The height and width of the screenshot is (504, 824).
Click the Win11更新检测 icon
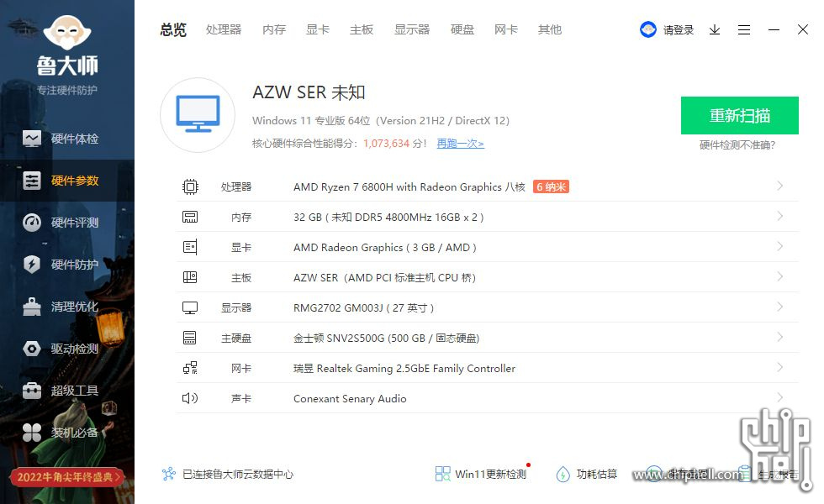442,474
